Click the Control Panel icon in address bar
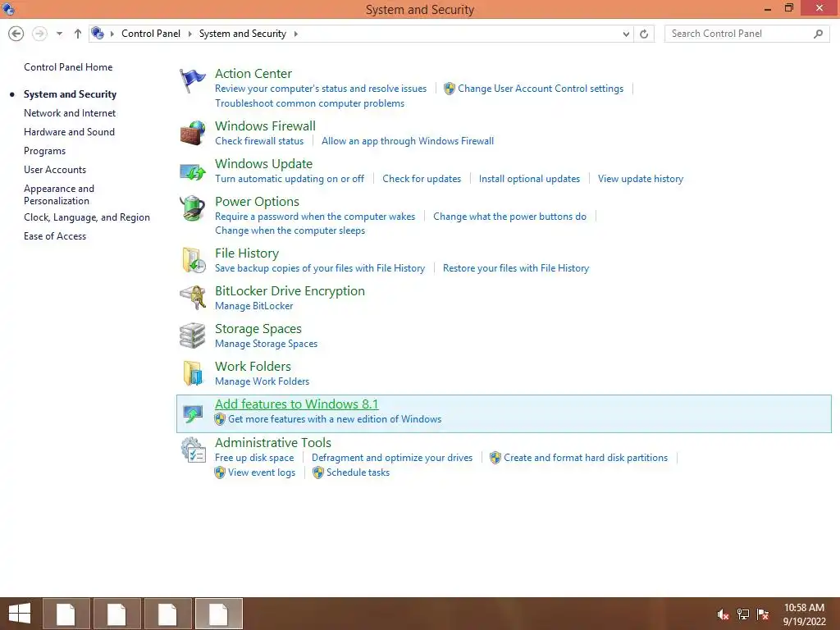The width and height of the screenshot is (840, 630). [98, 33]
